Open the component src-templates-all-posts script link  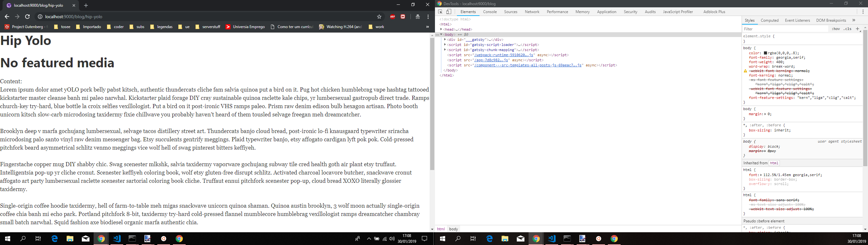click(x=528, y=65)
